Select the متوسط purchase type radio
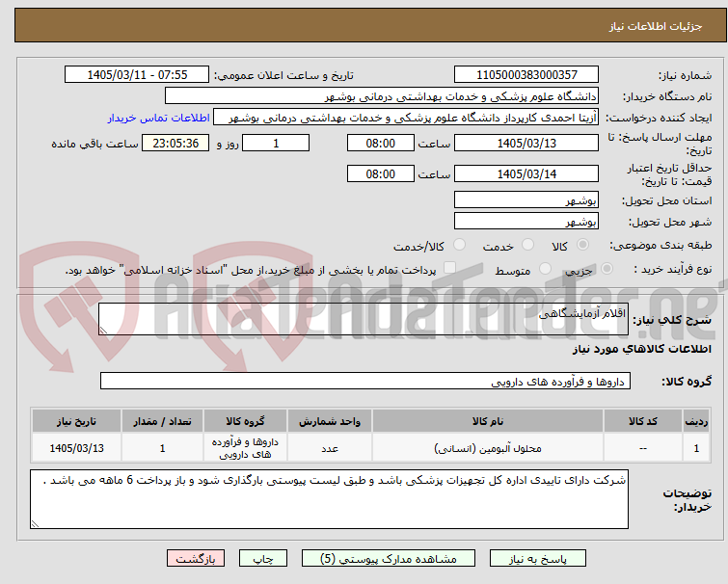Screen dimensions: 728x584 pos(545,269)
